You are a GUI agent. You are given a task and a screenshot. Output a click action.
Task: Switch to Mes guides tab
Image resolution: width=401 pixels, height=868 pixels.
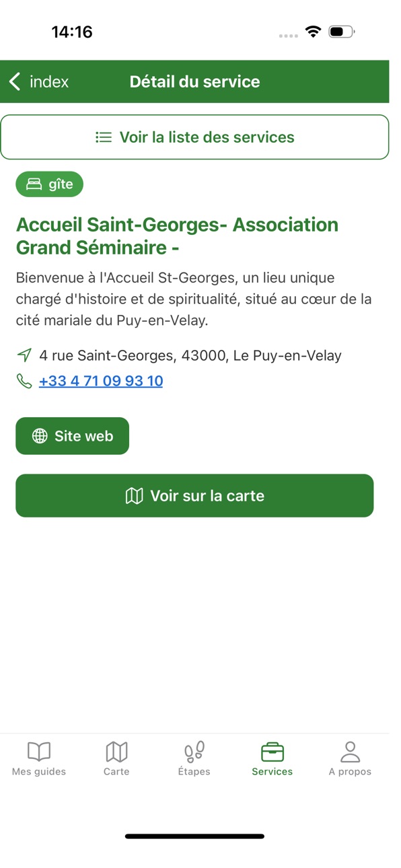39,759
